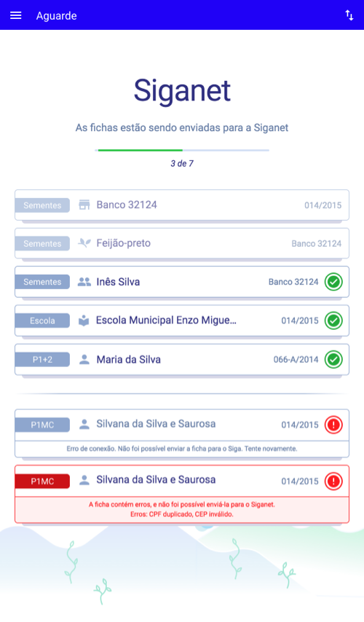Click red error icon on connection-error Silvana row
This screenshot has height=622, width=364.
coord(333,425)
